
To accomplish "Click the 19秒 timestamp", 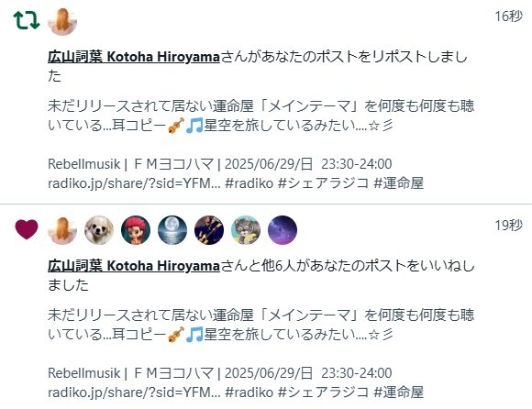I will pos(508,226).
